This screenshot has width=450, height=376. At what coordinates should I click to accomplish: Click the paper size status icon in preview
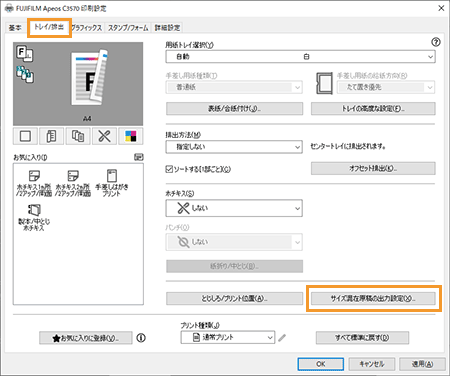coord(24,54)
